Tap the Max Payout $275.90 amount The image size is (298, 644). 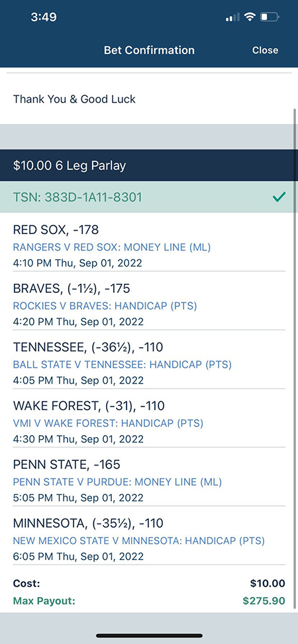[x=264, y=601]
